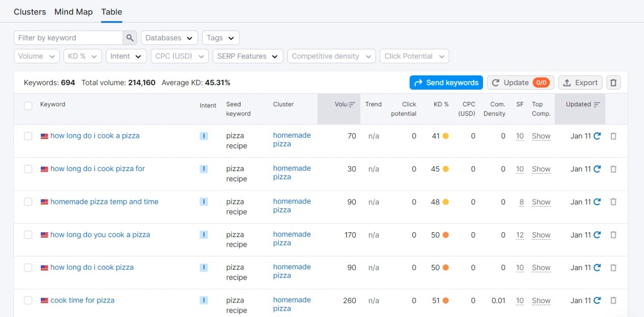Click the KD 51 orange difficulty dot

(x=445, y=301)
